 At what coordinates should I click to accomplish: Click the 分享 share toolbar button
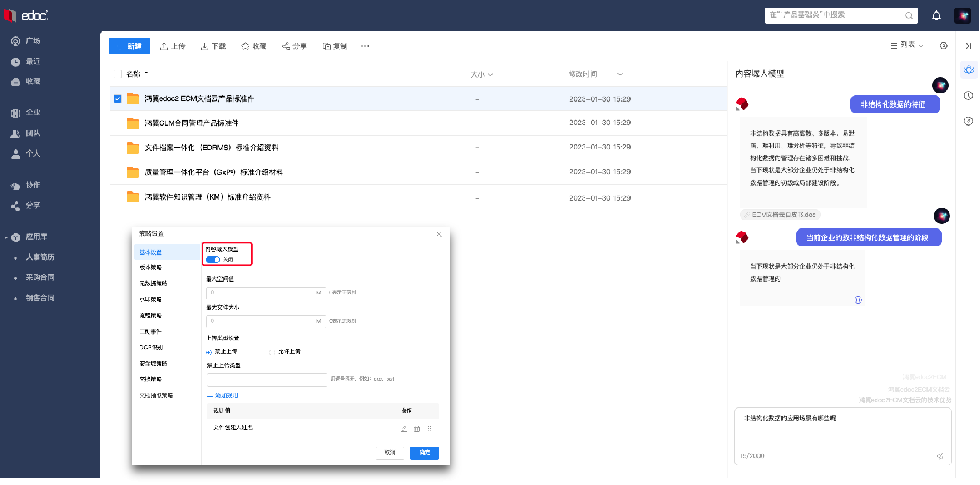point(295,46)
